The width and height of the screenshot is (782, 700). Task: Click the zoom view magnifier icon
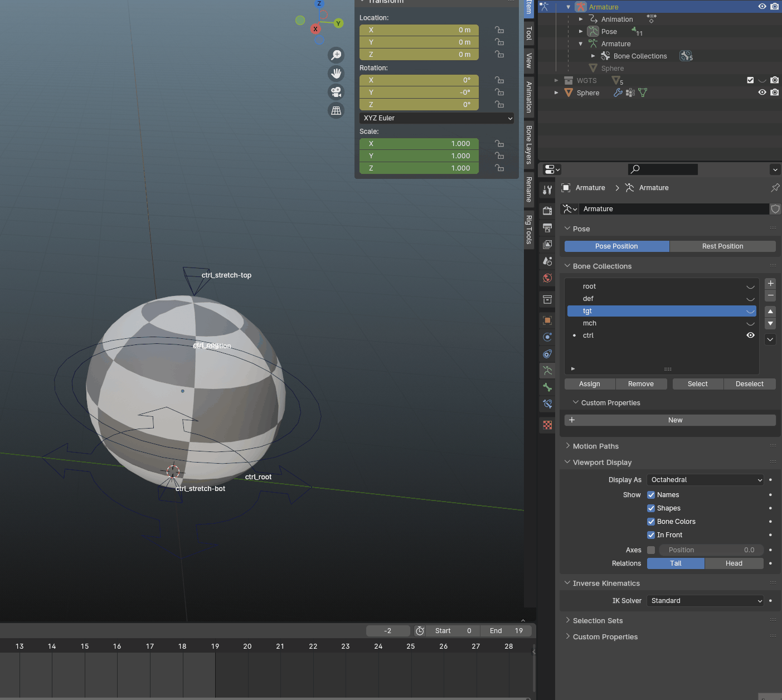tap(336, 55)
